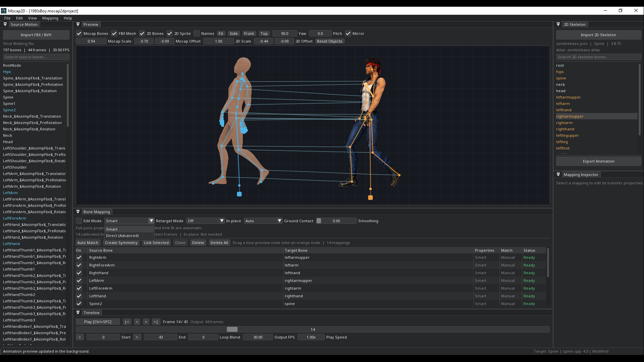Collapse the Preview panel arrow icon
644x362 pixels.
pos(78,24)
